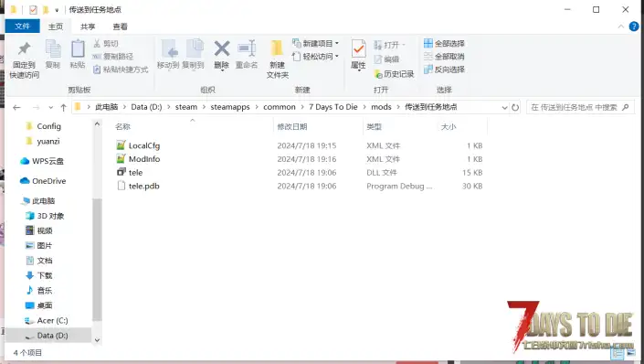
Task: Select 3D 对象 folder in navigation pane
Action: (x=45, y=216)
